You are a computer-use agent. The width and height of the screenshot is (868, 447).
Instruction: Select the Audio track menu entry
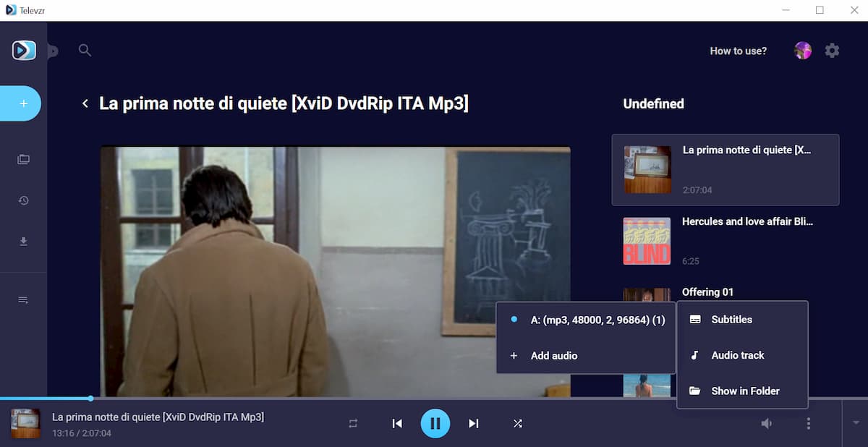(x=742, y=355)
